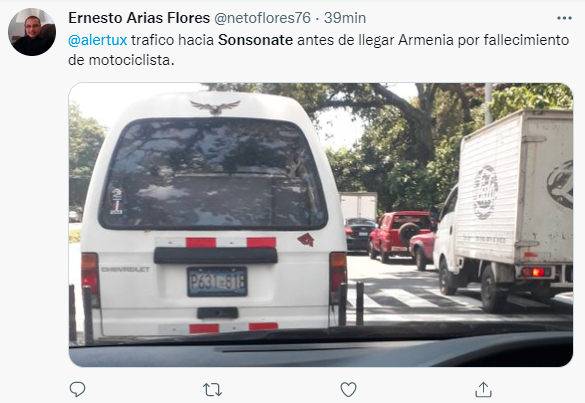Click the white box truck in the photo
This screenshot has width=585, height=403.
pos(504,209)
